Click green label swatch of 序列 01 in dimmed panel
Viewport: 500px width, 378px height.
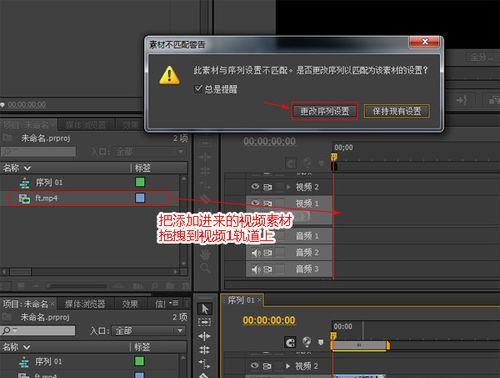[140, 182]
